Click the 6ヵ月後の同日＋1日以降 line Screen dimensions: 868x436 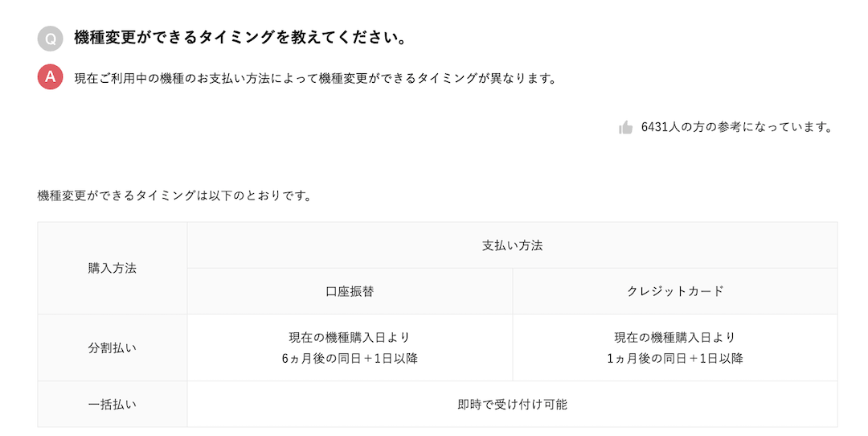coord(350,359)
